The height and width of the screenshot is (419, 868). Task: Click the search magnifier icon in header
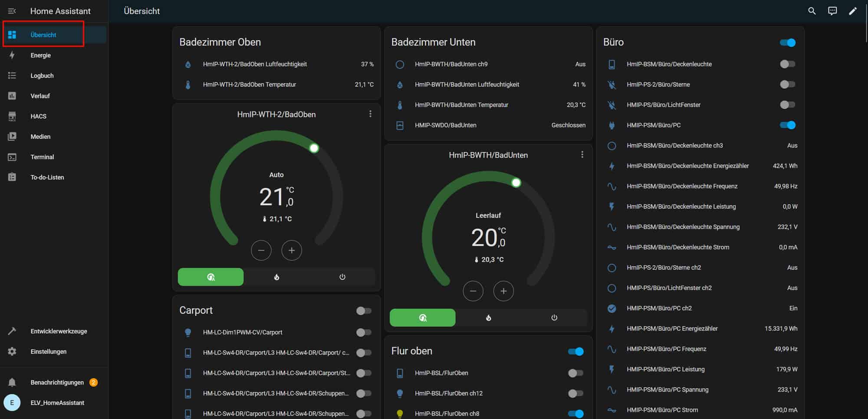pyautogui.click(x=812, y=11)
